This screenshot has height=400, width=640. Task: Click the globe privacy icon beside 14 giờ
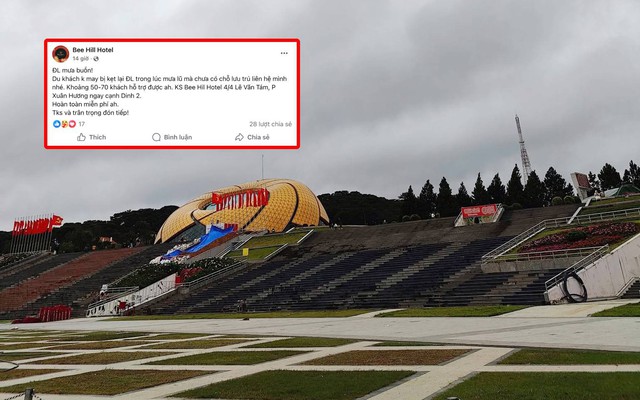pyautogui.click(x=96, y=59)
